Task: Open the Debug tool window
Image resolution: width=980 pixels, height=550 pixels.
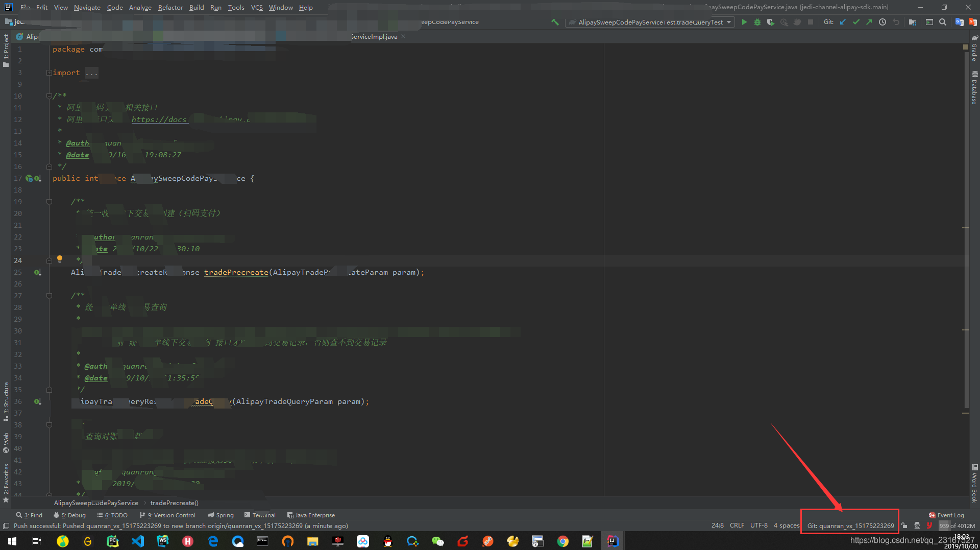Action: (x=70, y=515)
